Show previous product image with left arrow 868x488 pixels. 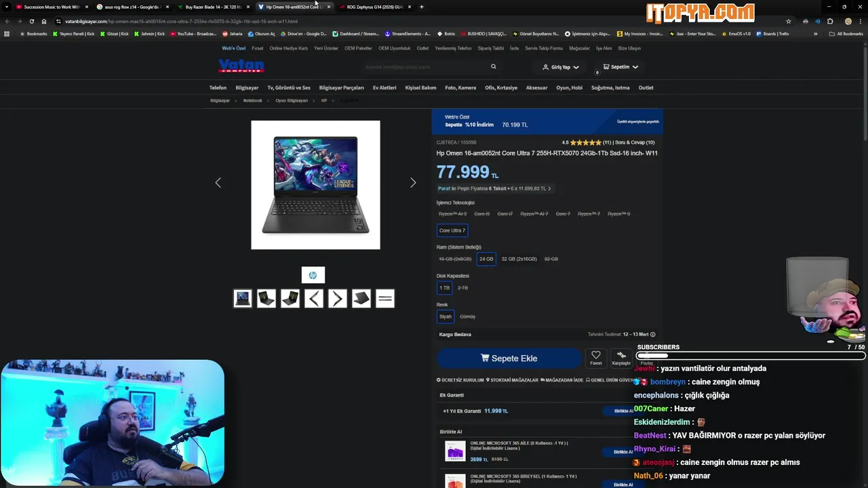[218, 182]
